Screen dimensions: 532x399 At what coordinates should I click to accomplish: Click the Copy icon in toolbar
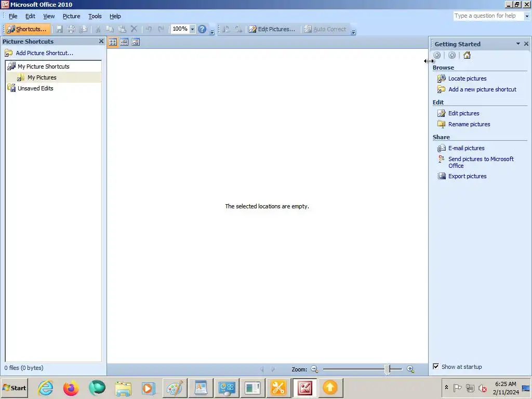(x=110, y=29)
